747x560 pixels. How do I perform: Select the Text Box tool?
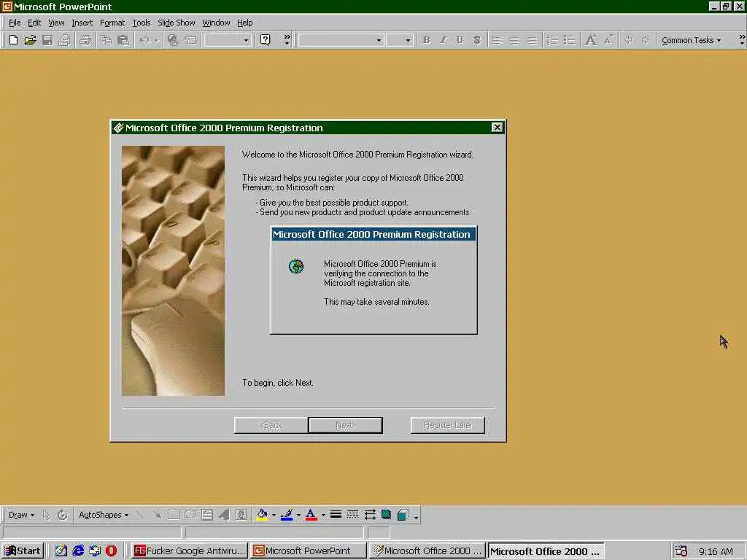click(206, 515)
